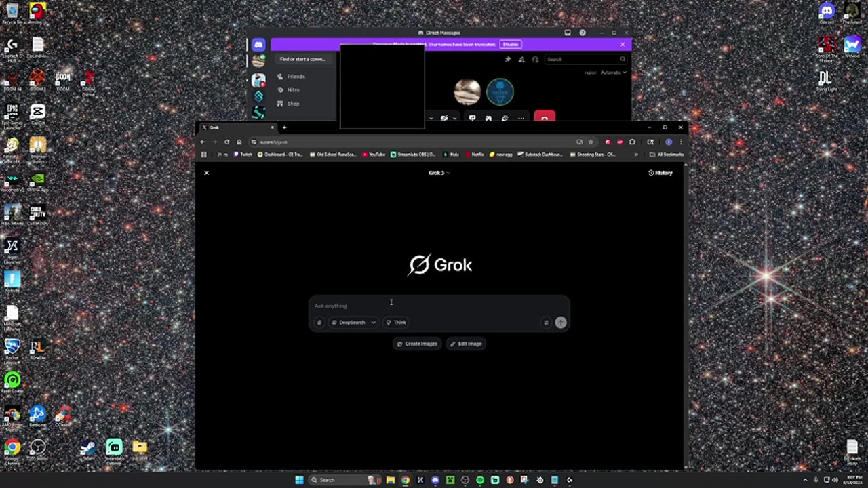Viewport: 868px width, 488px height.
Task: Open Discord desktop shortcut top right
Action: 827,13
